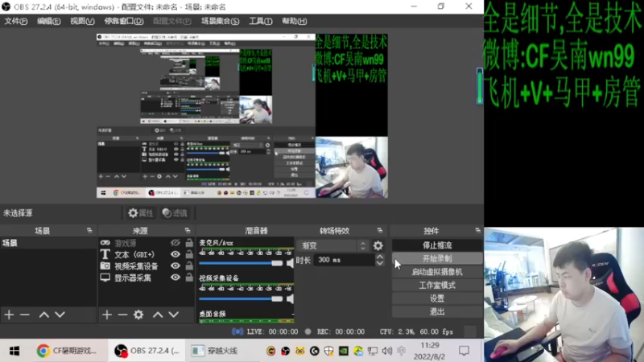This screenshot has width=644, height=362.
Task: Open the 停靠窗口(D) menu
Action: [x=124, y=22]
